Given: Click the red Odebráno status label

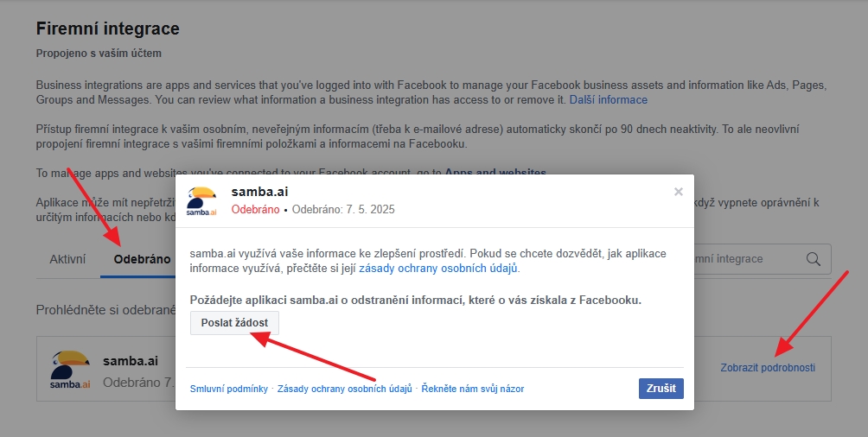Looking at the screenshot, I should point(255,210).
